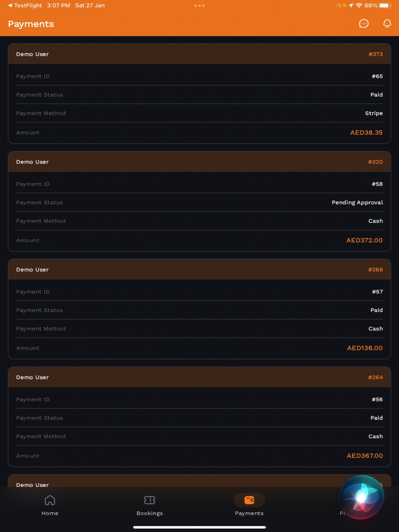Open booking #373 link
This screenshot has height=532, width=399.
375,54
